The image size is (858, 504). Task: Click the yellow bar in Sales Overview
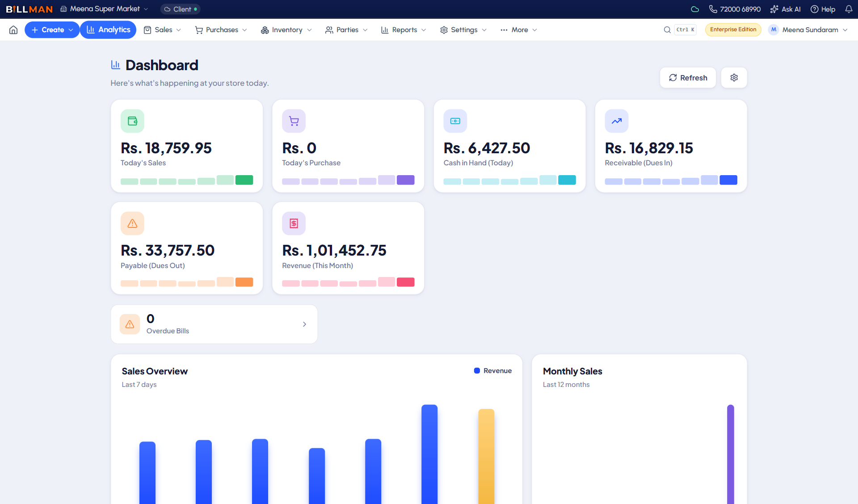(486, 456)
